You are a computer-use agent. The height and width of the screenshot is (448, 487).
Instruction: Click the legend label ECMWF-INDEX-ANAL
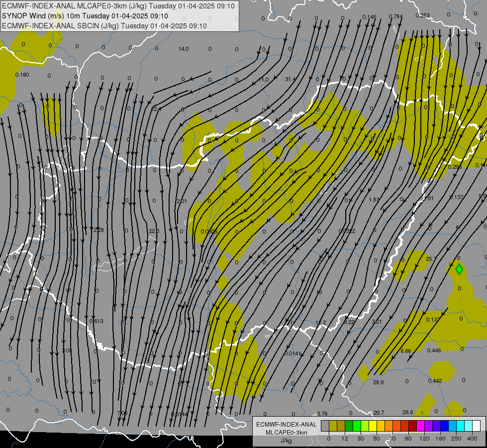pos(287,425)
